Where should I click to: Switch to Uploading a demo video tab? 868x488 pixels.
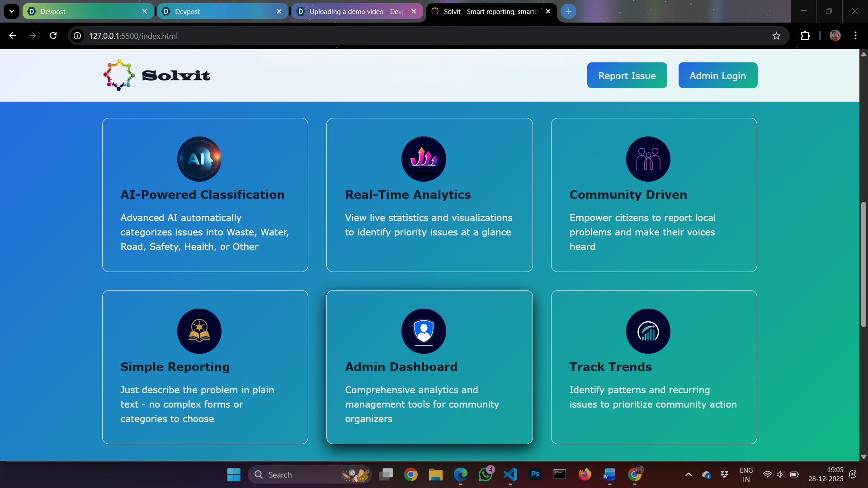(x=356, y=11)
